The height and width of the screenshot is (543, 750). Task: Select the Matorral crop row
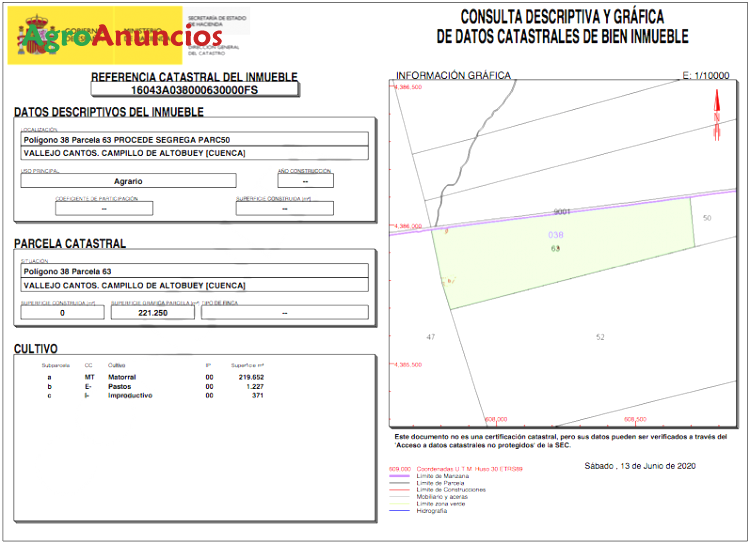tap(155, 377)
